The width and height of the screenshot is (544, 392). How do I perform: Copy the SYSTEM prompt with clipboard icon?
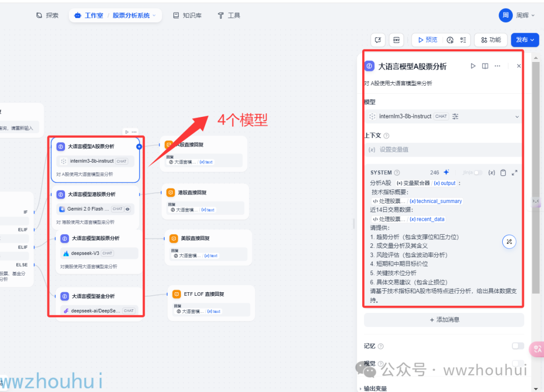pos(503,173)
